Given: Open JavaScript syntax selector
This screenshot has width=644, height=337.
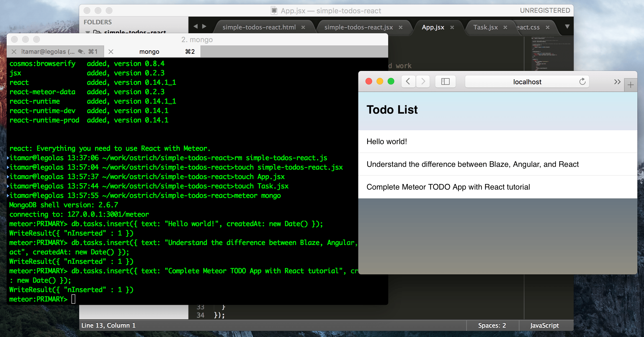Looking at the screenshot, I should click(x=544, y=325).
